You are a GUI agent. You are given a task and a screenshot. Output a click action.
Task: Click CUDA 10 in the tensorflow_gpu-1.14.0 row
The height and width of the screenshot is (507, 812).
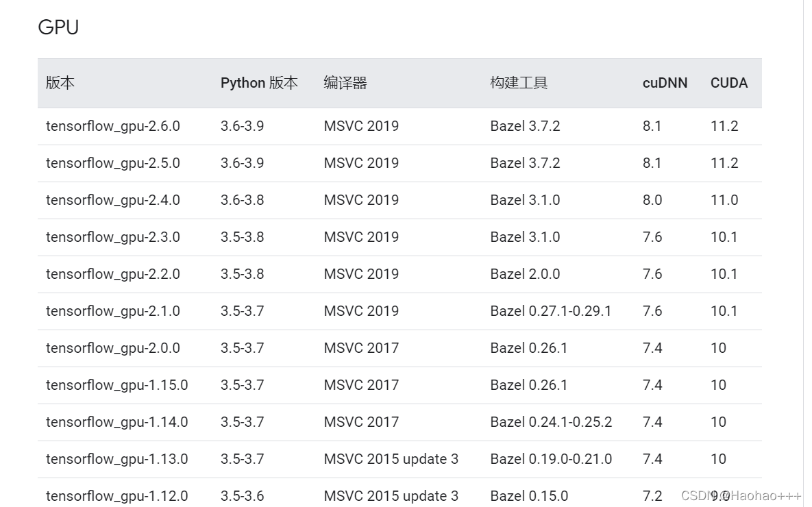[x=718, y=423]
